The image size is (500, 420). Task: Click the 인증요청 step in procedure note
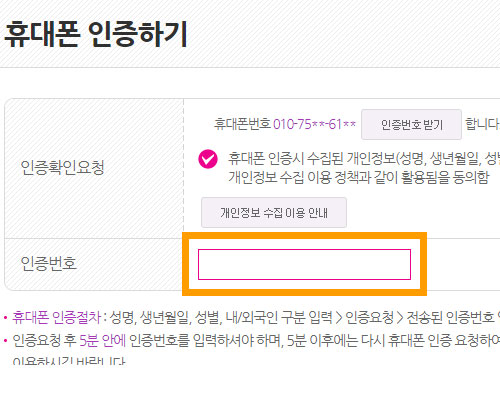[x=370, y=317]
